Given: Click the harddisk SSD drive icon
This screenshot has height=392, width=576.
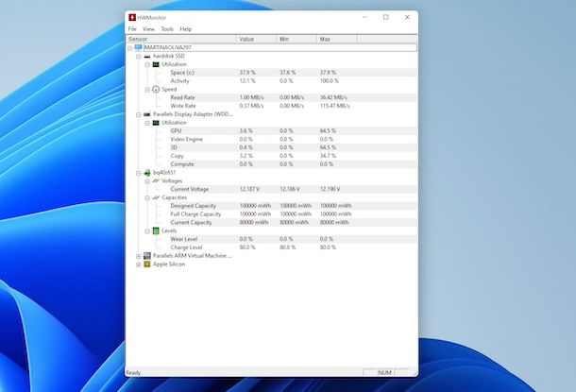Looking at the screenshot, I should click(x=147, y=57).
